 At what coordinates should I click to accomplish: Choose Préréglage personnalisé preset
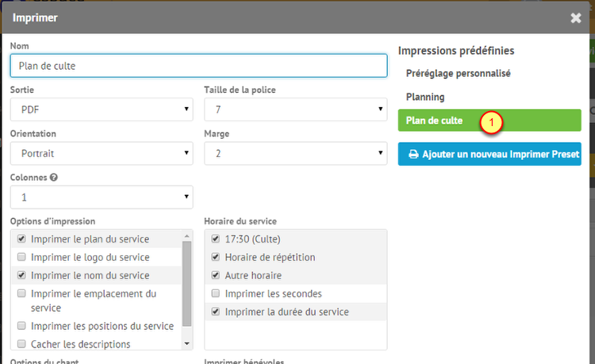[x=458, y=73]
